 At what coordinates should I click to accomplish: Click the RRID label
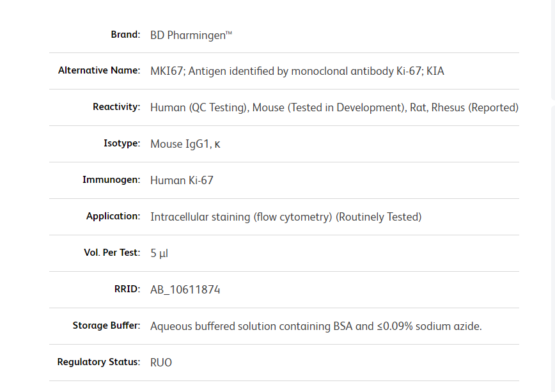click(127, 289)
